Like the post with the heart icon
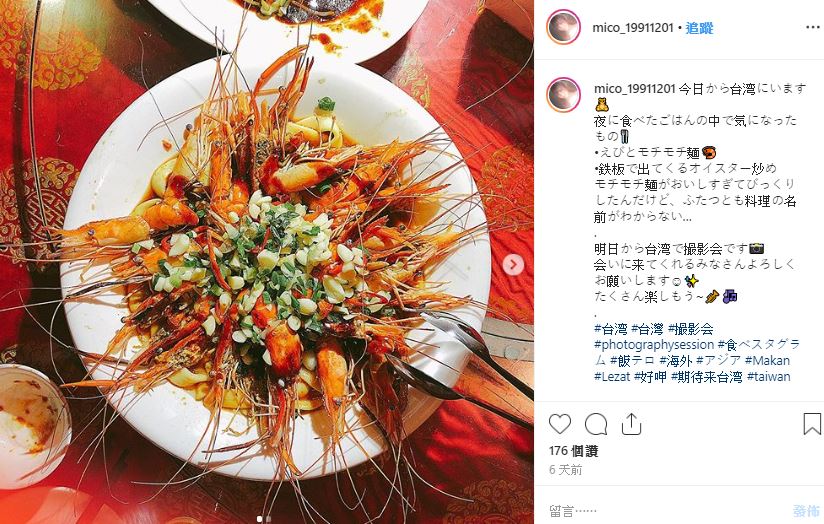 (x=560, y=424)
